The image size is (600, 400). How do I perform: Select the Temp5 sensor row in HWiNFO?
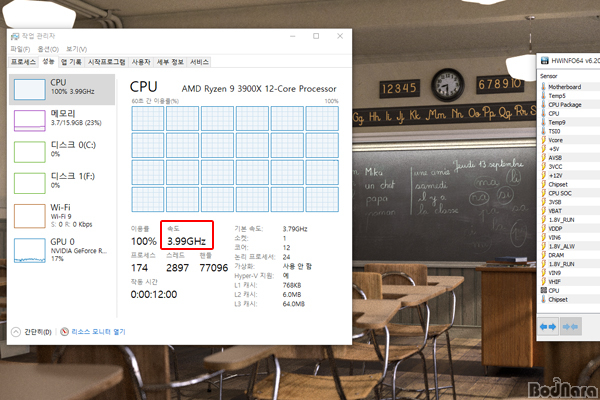(x=570, y=96)
